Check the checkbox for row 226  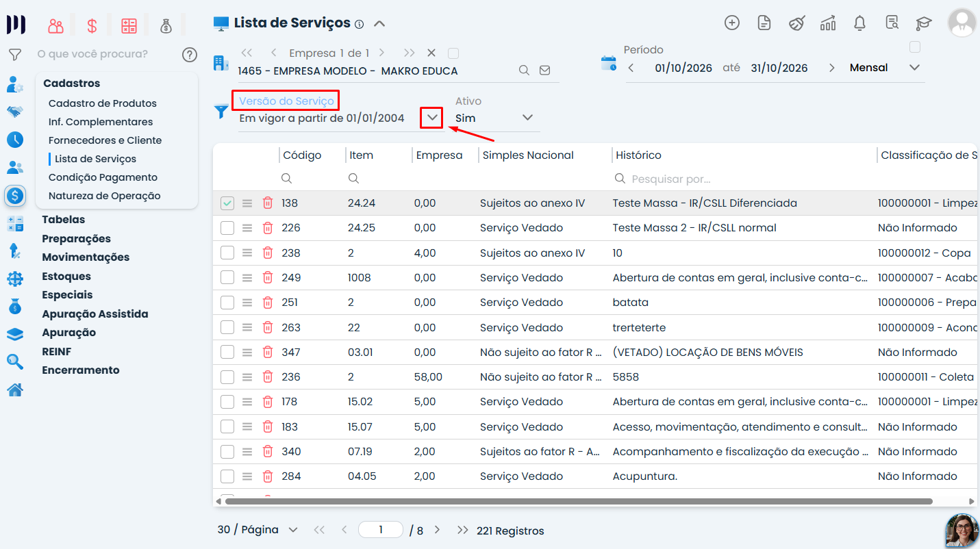(x=227, y=228)
